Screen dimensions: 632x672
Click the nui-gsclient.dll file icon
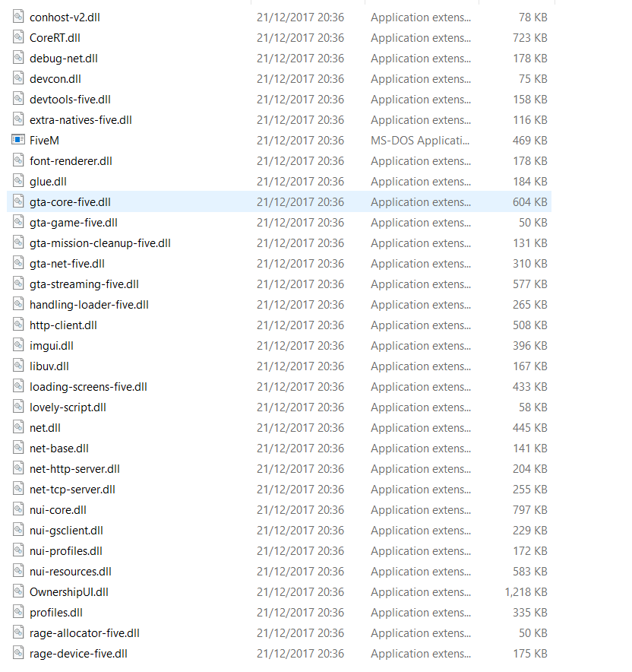[x=18, y=531]
